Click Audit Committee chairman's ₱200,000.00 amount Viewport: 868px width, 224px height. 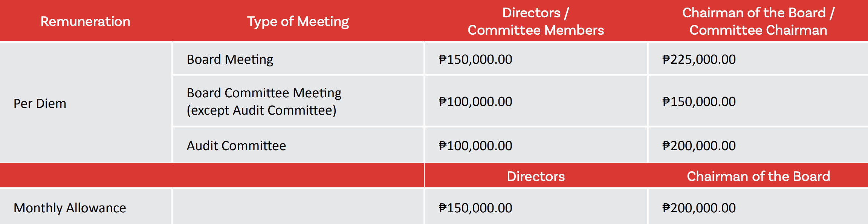(x=699, y=146)
